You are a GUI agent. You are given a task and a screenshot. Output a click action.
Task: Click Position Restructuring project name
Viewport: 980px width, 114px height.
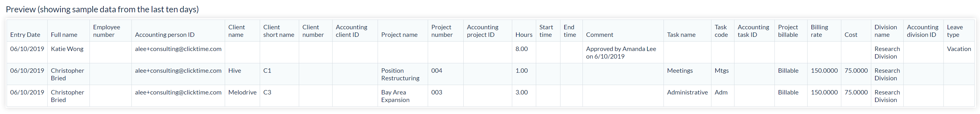(400, 74)
